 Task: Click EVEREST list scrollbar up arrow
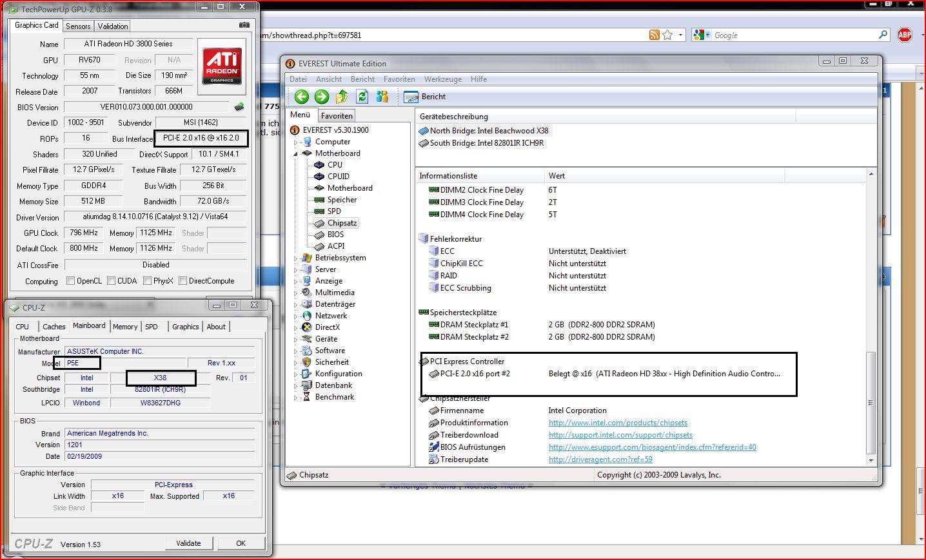pos(871,175)
